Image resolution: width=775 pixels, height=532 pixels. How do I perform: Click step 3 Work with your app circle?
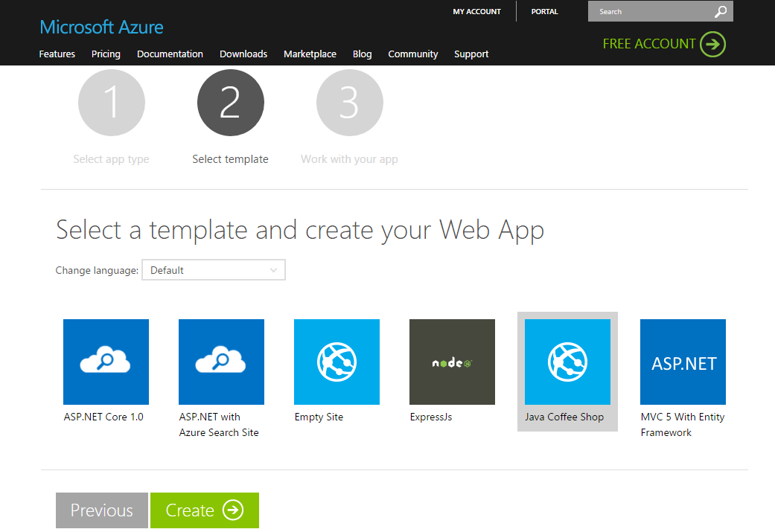pyautogui.click(x=350, y=103)
